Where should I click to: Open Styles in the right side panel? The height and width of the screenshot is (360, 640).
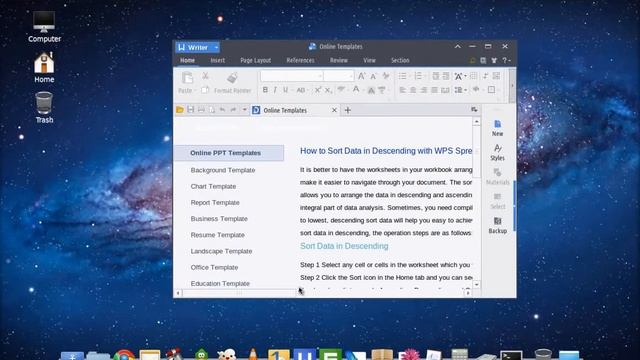[x=498, y=153]
